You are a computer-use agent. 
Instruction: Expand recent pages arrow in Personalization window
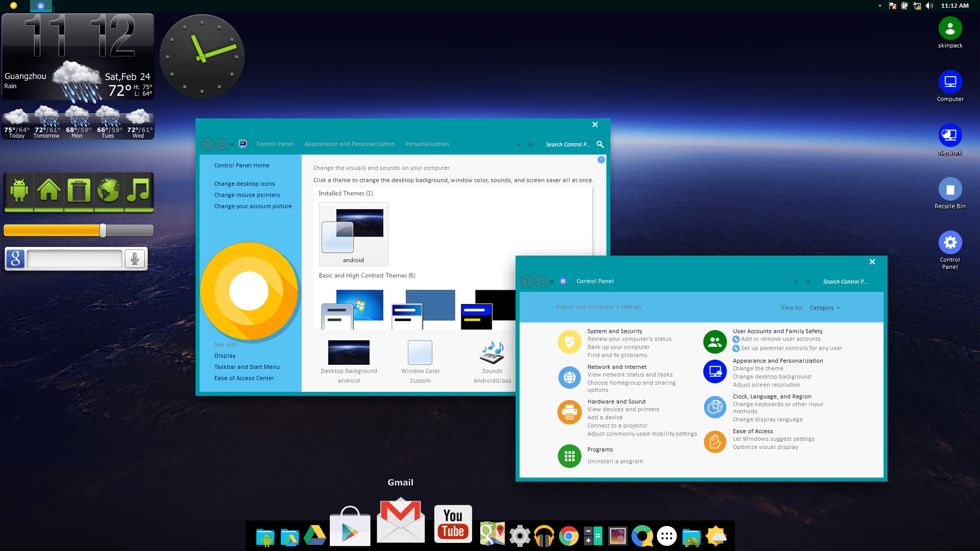[x=232, y=145]
